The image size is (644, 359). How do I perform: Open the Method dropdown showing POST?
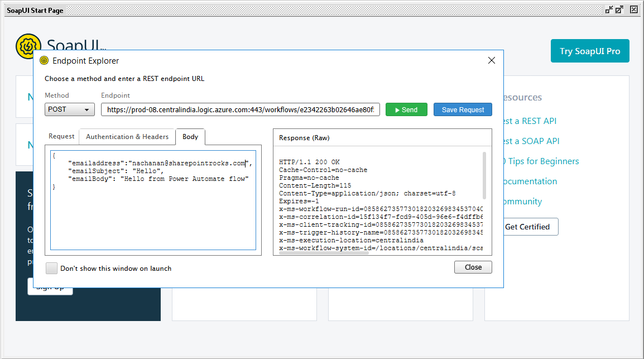tap(69, 109)
